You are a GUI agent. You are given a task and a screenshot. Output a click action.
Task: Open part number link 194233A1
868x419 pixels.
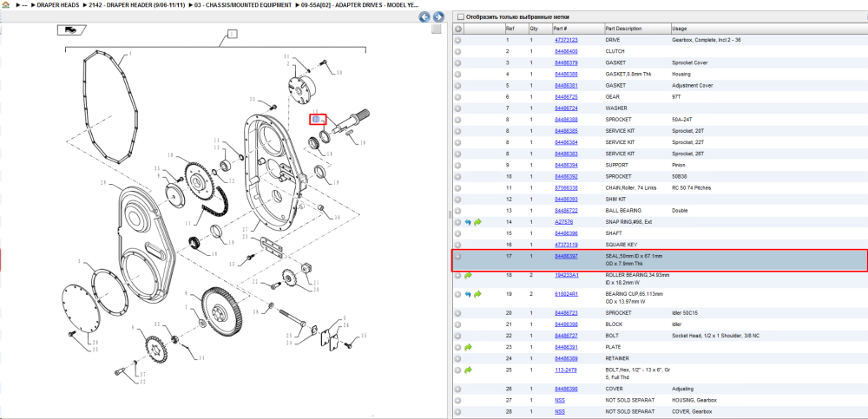point(566,275)
